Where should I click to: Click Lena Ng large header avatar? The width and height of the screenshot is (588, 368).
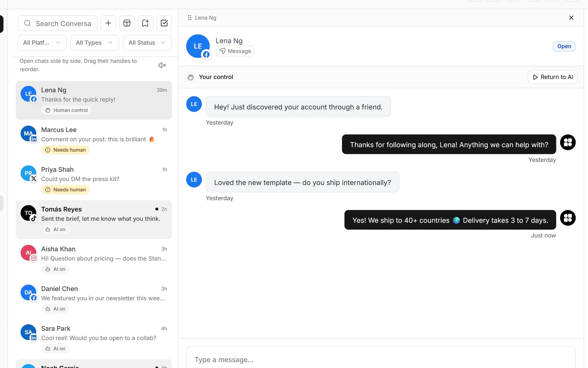pos(198,46)
